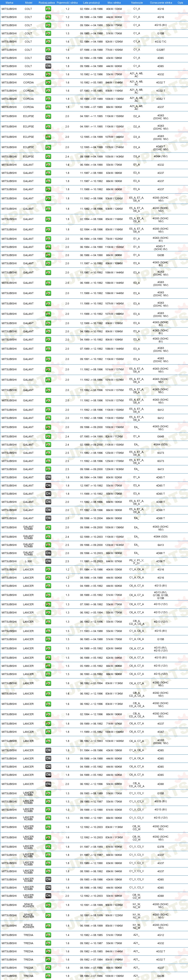188x980 pixels.
Task: Click the Marka column header
Action: pos(9,3)
